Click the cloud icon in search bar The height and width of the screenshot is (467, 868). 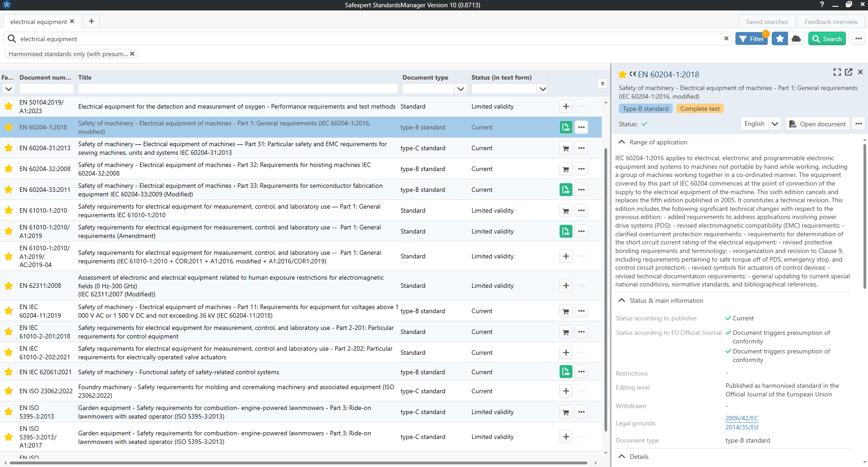[x=796, y=39]
